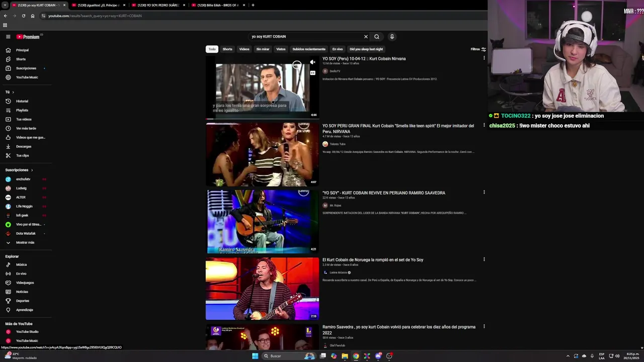Open Descargas in the sidebar
This screenshot has width=644, height=362.
click(x=23, y=146)
